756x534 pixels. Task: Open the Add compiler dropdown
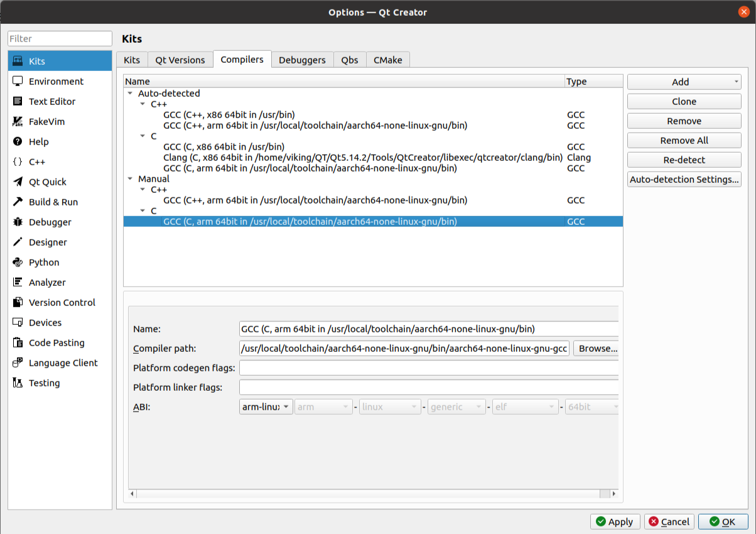coord(684,82)
